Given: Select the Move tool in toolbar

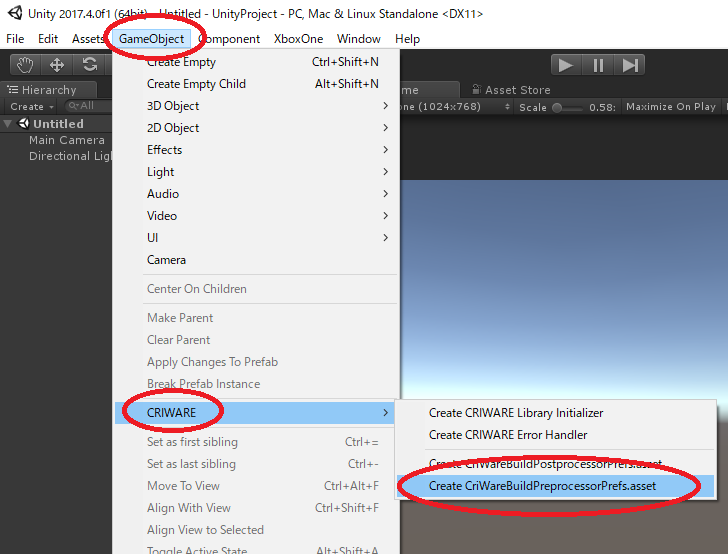Looking at the screenshot, I should click(x=57, y=65).
